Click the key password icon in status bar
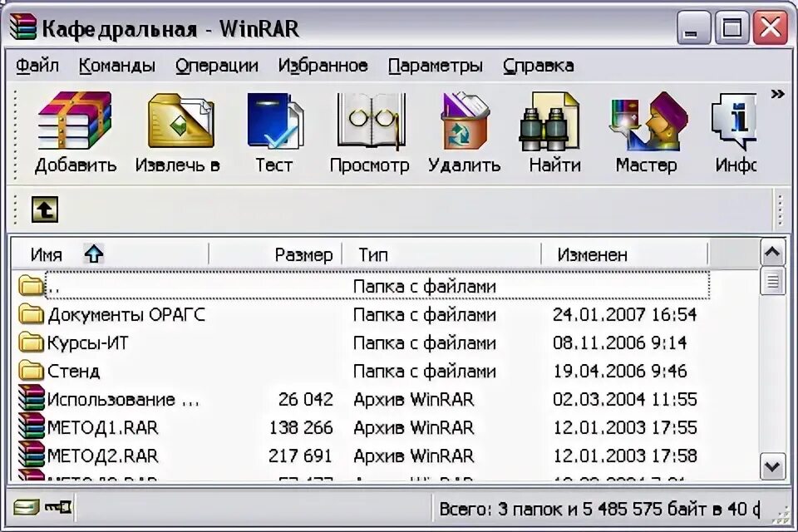The image size is (798, 532). pos(58,507)
